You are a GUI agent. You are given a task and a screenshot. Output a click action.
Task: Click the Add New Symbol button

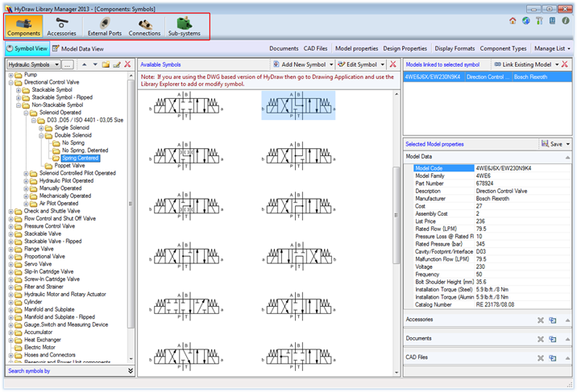coord(300,64)
